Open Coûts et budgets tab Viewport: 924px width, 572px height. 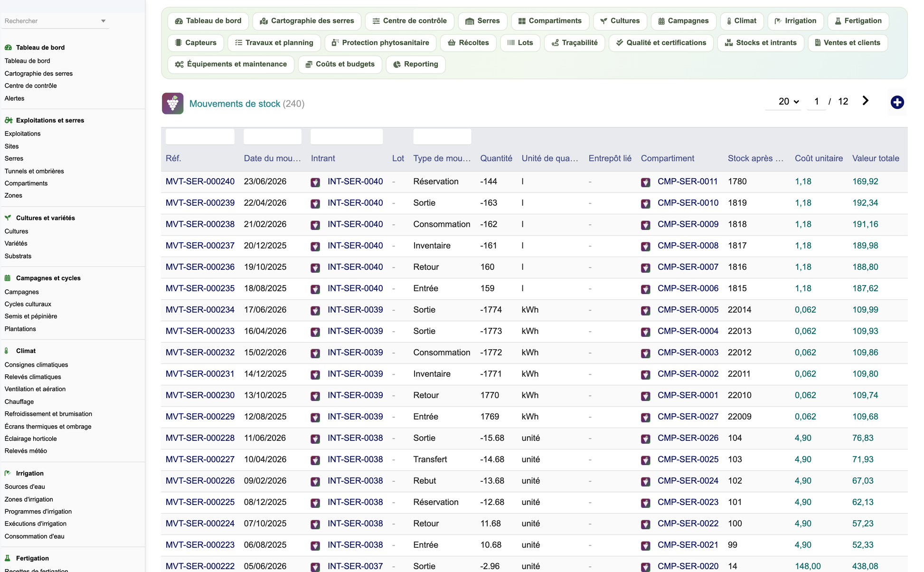click(340, 64)
